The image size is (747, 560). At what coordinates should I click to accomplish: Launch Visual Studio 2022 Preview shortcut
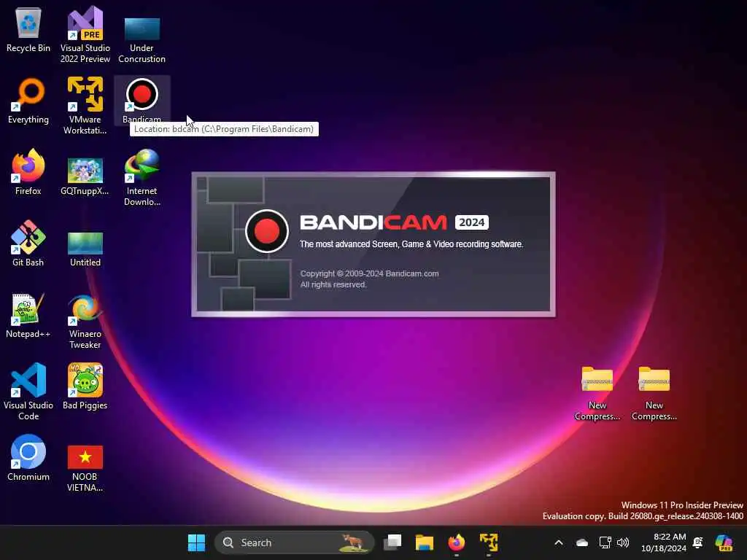(85, 35)
